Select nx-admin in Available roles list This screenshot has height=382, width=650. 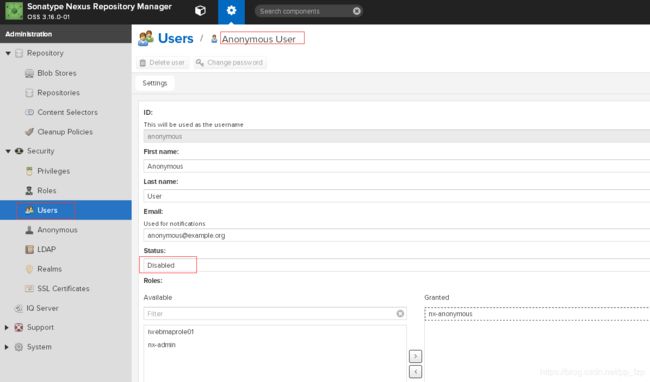coord(162,345)
